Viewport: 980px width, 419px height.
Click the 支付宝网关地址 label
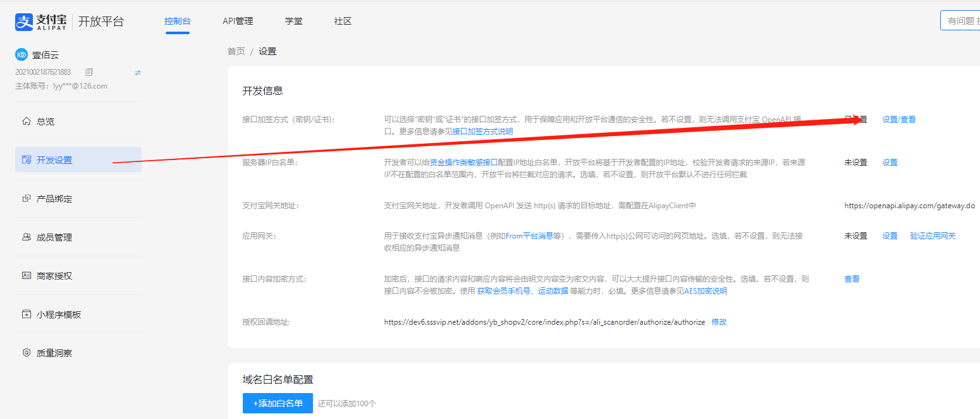(x=271, y=206)
